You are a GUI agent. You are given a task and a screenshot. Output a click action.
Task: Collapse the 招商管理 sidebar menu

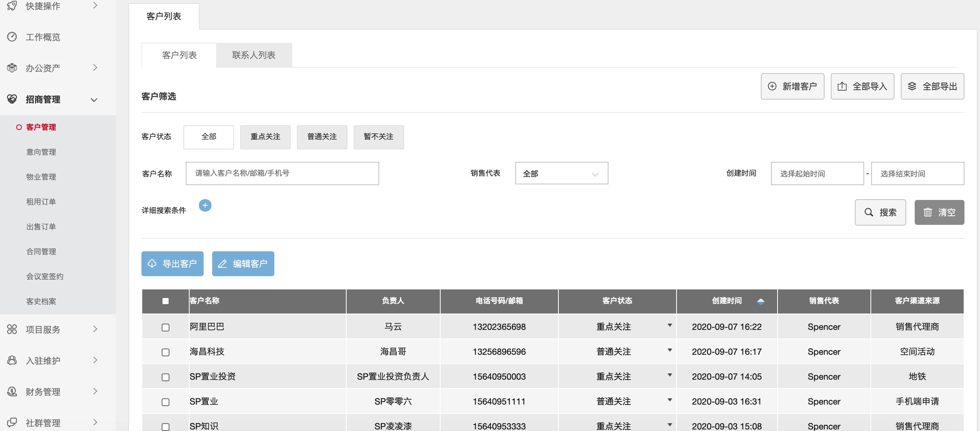94,100
